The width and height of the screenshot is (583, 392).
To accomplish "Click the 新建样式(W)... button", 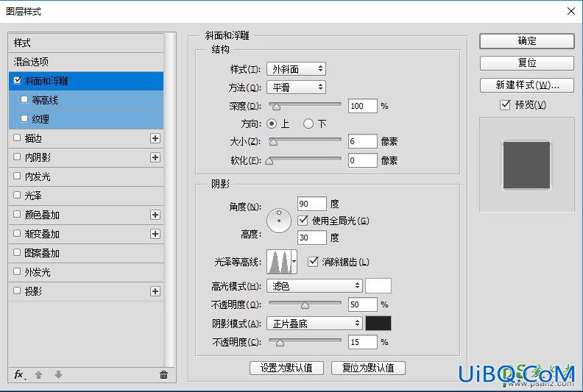I will point(527,85).
